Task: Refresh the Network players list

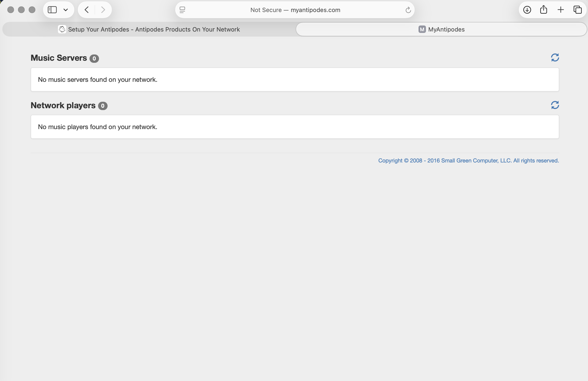Action: point(555,105)
